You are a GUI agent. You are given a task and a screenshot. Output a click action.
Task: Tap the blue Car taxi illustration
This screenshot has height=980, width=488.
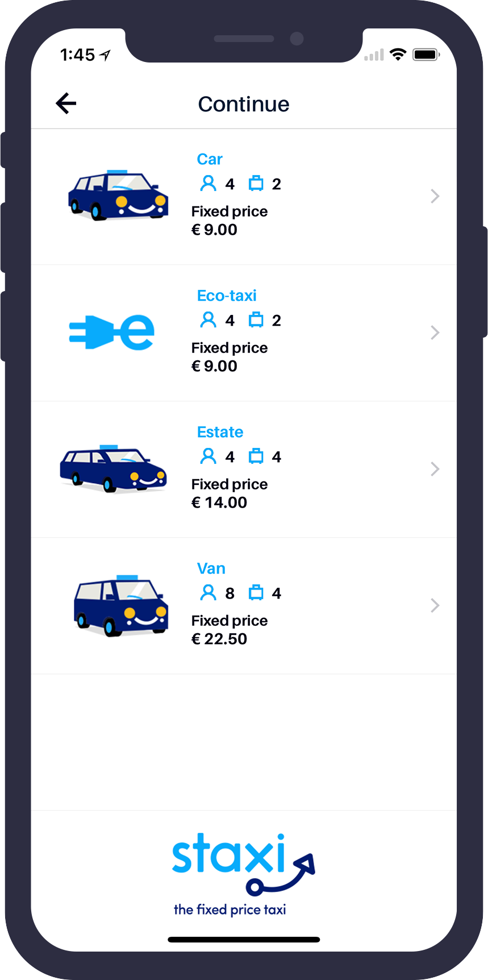[x=118, y=195]
